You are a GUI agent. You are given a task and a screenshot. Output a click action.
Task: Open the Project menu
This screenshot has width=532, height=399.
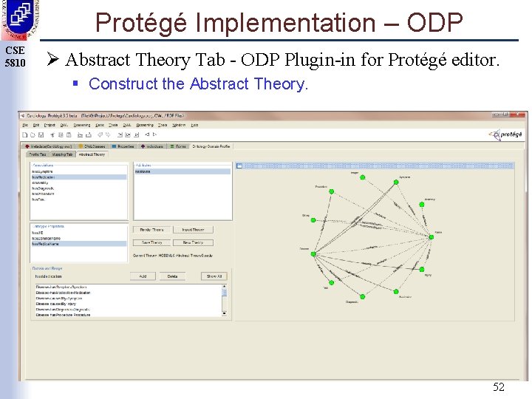coord(50,125)
